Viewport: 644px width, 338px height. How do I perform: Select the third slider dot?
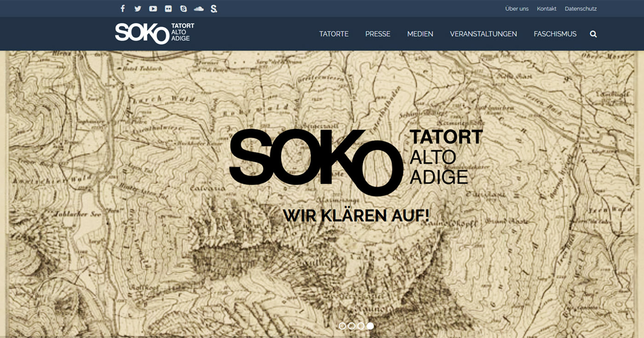pyautogui.click(x=361, y=326)
